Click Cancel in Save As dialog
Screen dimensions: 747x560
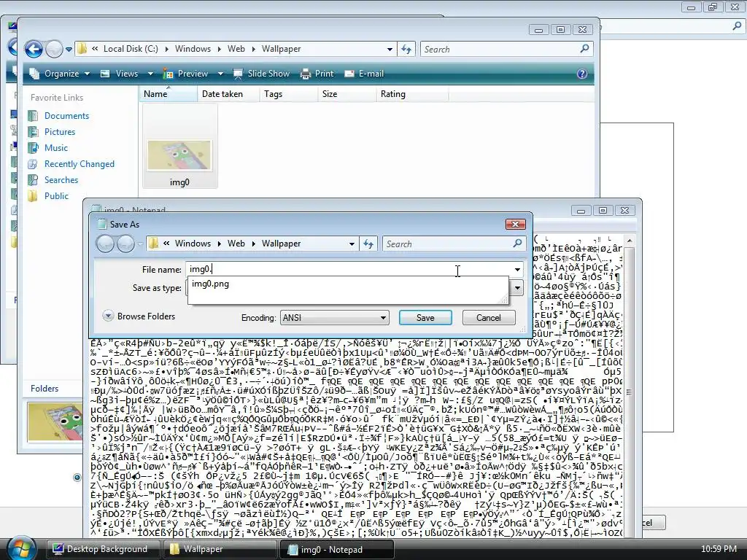489,318
